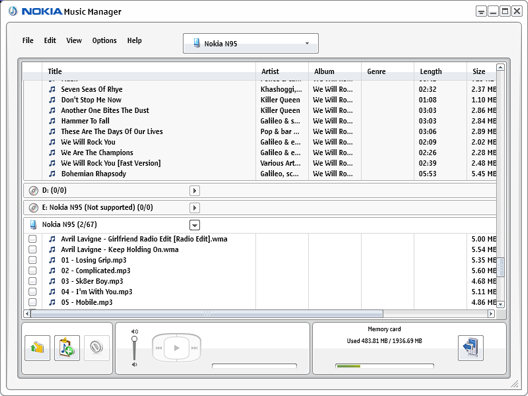528x396 pixels.
Task: Check the 01 - Losing Grip.mp3 checkbox
Action: coord(32,260)
